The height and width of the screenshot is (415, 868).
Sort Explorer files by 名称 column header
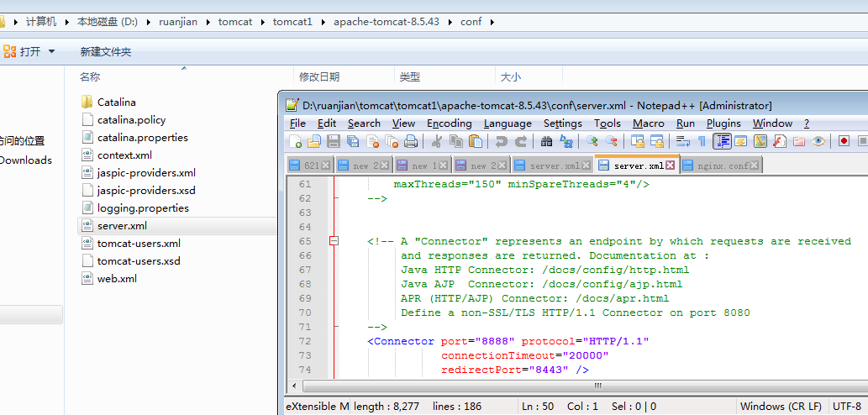tap(90, 77)
